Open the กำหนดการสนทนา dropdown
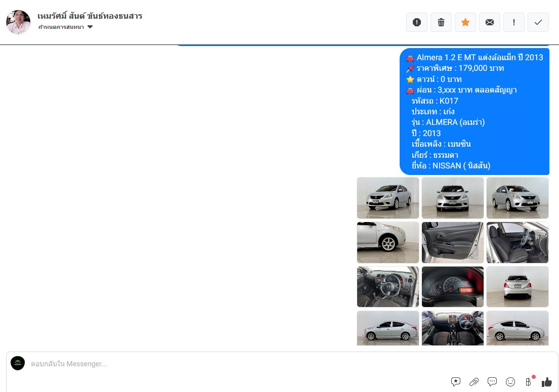 pyautogui.click(x=61, y=27)
